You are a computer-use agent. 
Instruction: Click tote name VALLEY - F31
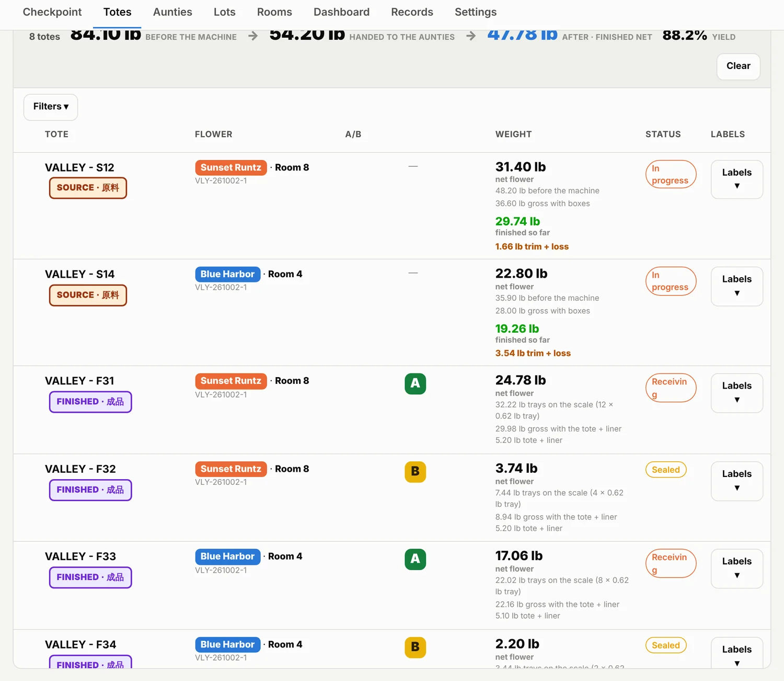pos(79,381)
